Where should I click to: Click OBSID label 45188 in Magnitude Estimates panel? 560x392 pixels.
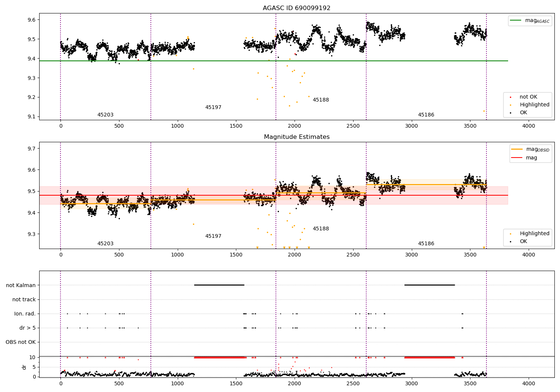(x=321, y=228)
